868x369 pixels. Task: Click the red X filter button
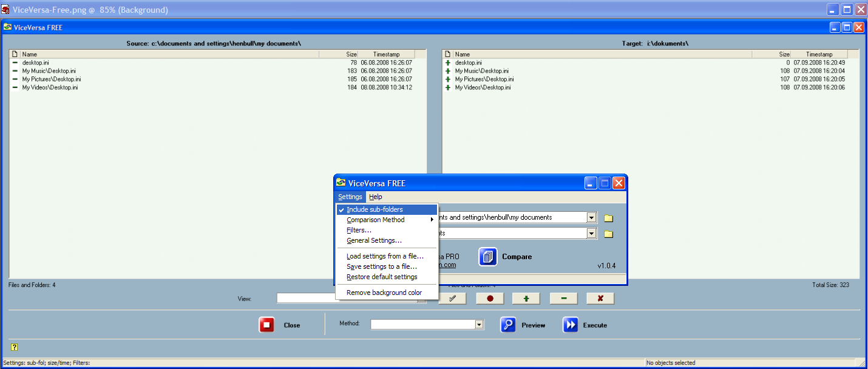tap(600, 299)
